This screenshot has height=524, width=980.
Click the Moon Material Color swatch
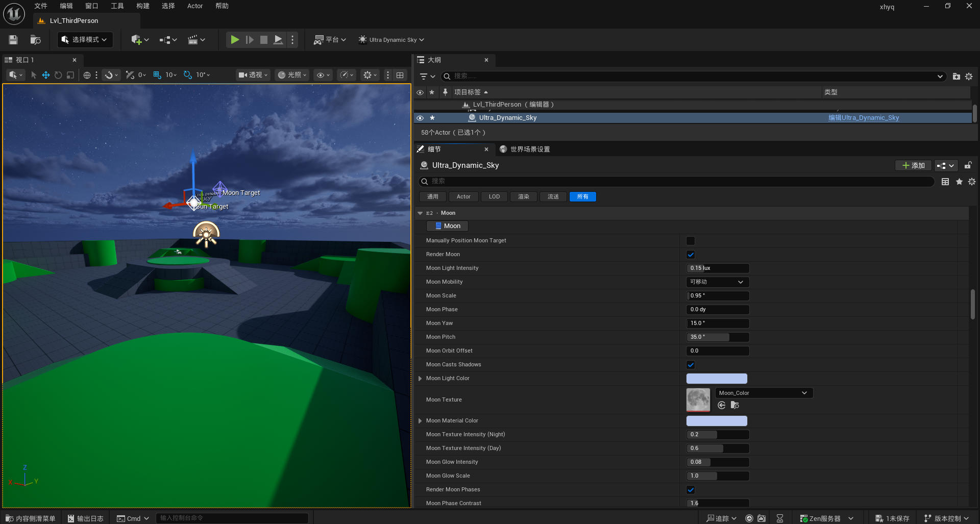pos(717,421)
